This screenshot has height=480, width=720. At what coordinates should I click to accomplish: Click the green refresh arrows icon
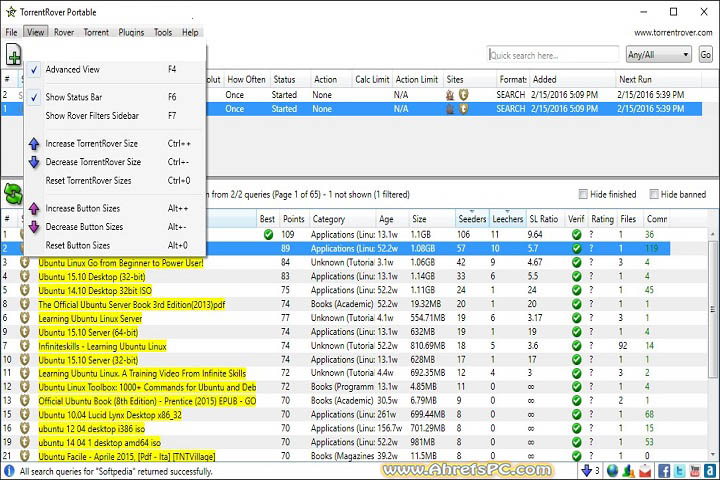point(13,195)
